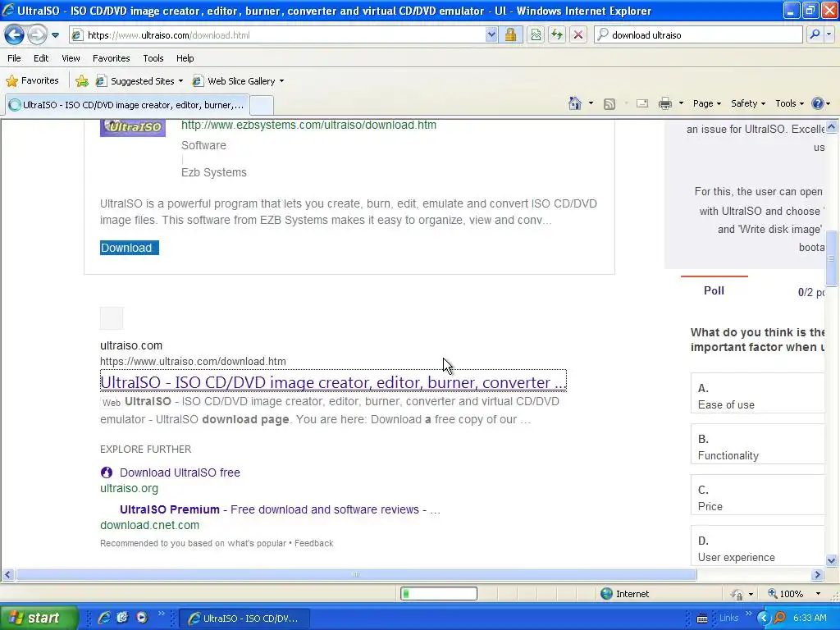This screenshot has width=840, height=630.
Task: Open the Page command bar menu
Action: pyautogui.click(x=706, y=103)
